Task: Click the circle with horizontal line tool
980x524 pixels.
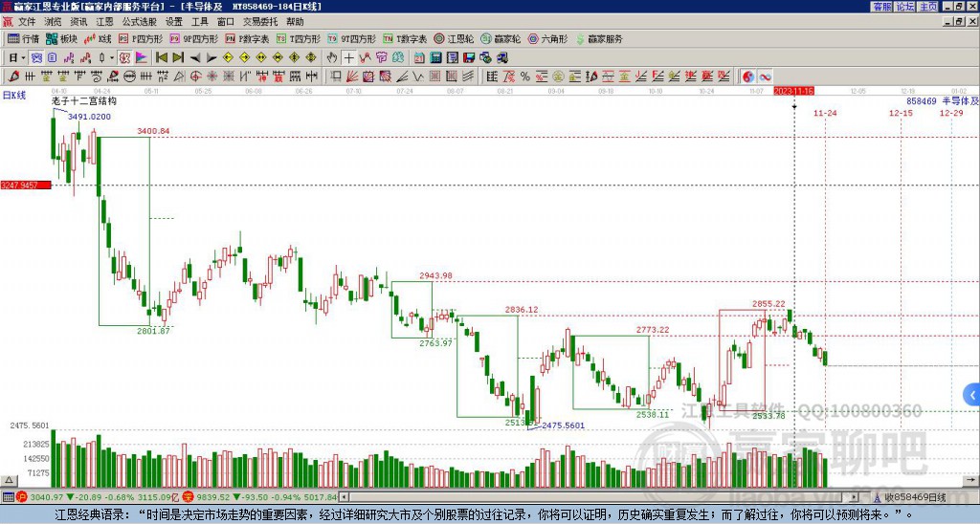Action: pyautogui.click(x=129, y=76)
